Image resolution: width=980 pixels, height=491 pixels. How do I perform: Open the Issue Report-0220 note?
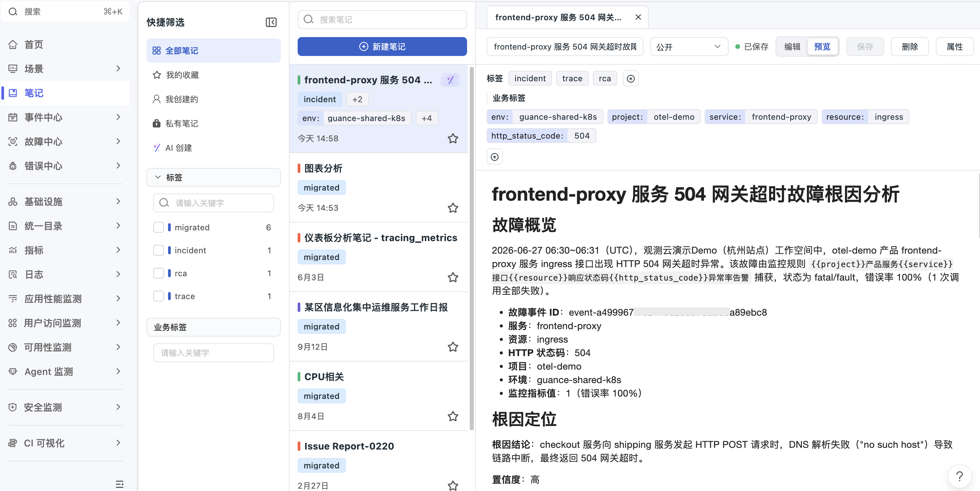[x=379, y=461]
